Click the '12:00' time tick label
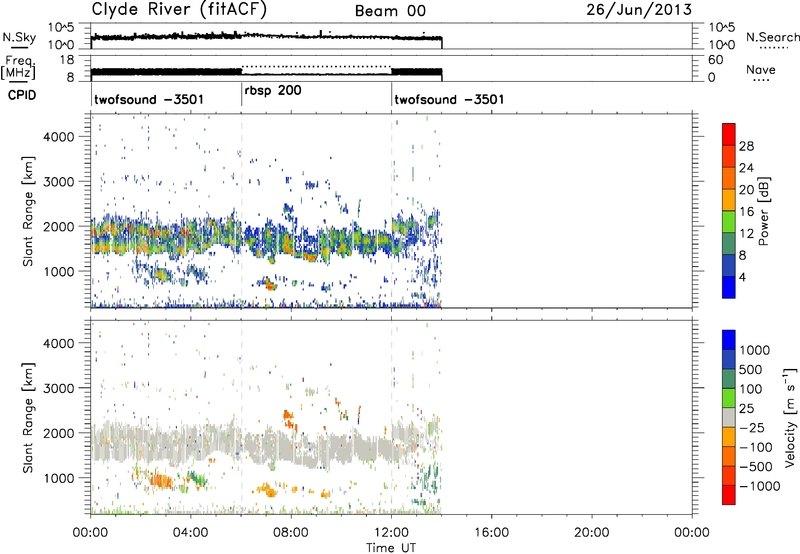Image resolution: width=800 pixels, height=554 pixels. click(x=391, y=533)
